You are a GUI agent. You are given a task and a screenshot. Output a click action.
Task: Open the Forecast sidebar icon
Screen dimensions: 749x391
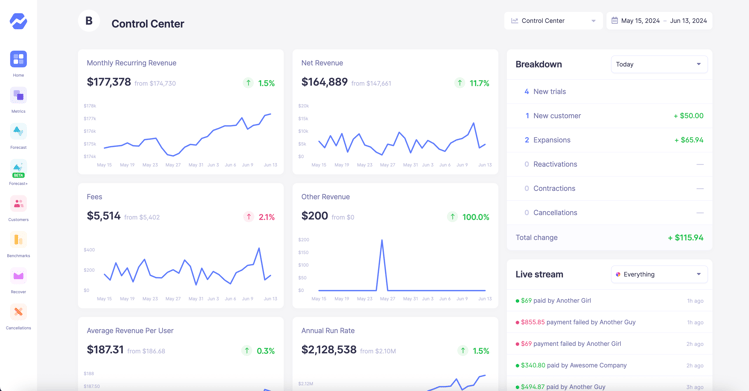click(x=18, y=131)
